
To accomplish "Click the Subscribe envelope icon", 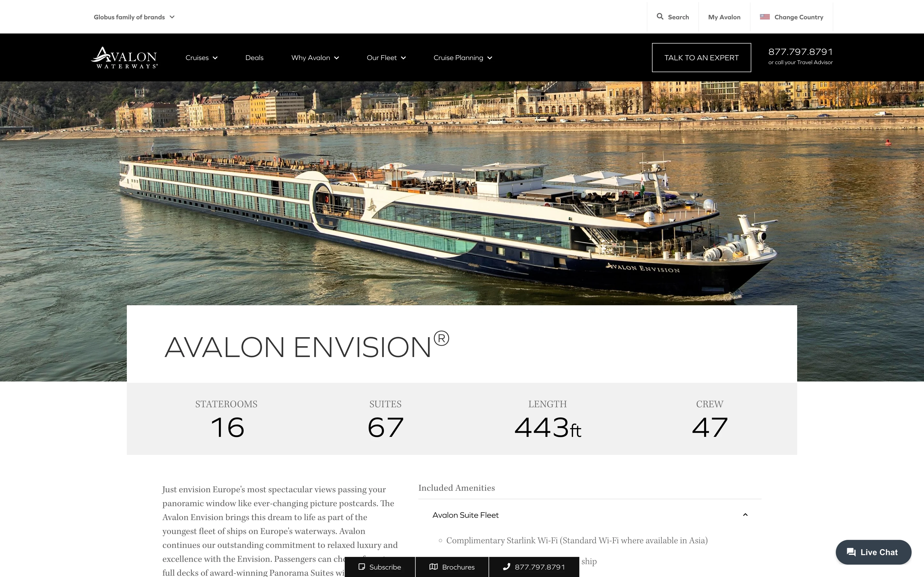I will click(362, 567).
